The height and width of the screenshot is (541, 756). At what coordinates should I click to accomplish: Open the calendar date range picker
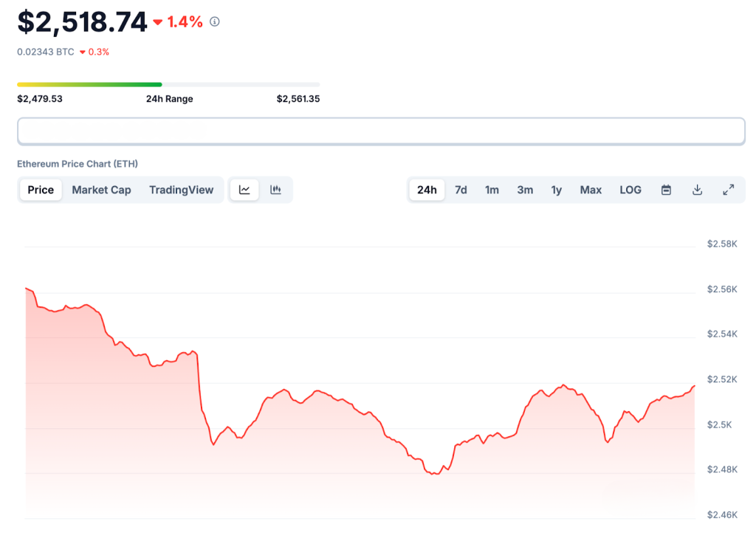(666, 190)
